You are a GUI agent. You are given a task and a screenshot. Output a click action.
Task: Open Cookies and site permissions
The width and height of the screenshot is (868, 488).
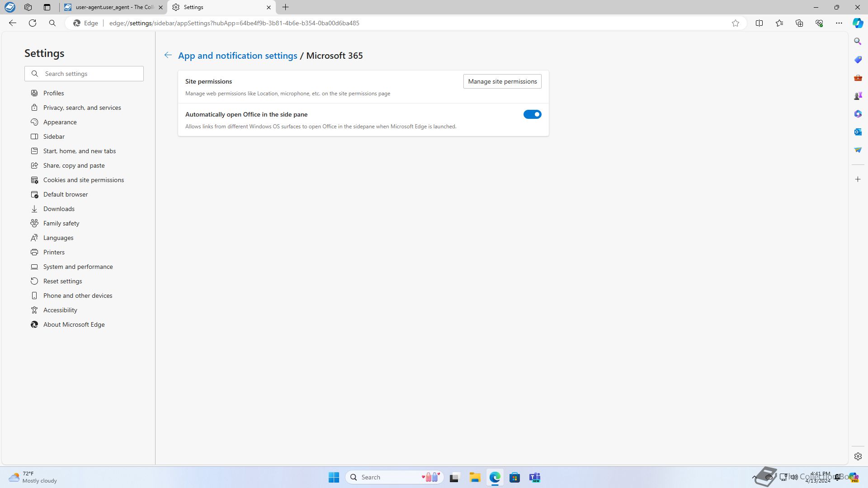coord(84,180)
